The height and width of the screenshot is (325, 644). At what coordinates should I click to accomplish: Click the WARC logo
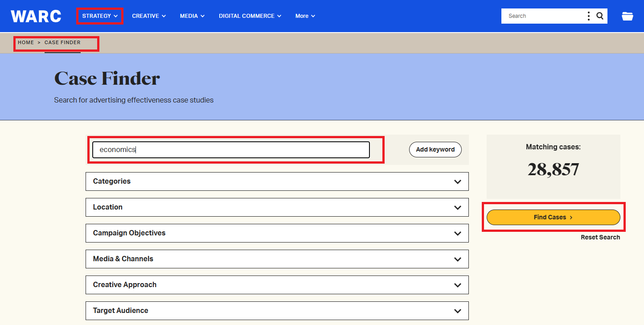pyautogui.click(x=36, y=16)
